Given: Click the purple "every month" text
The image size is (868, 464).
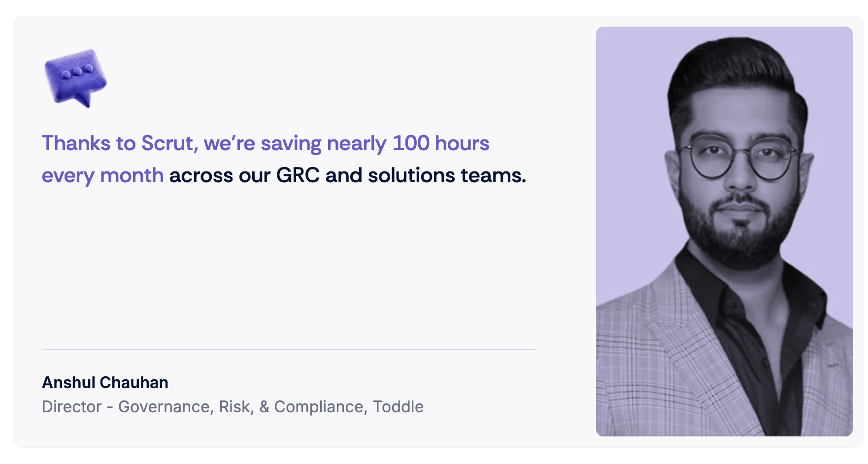Looking at the screenshot, I should pos(102,175).
